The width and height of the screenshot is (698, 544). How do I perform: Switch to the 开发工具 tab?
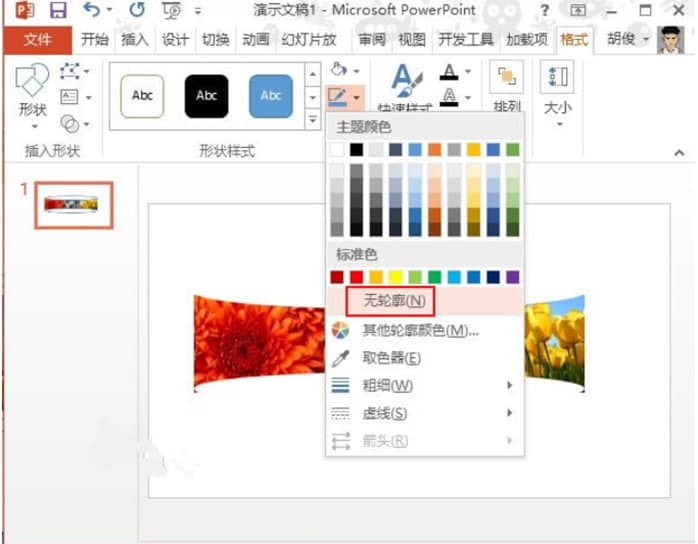(466, 40)
